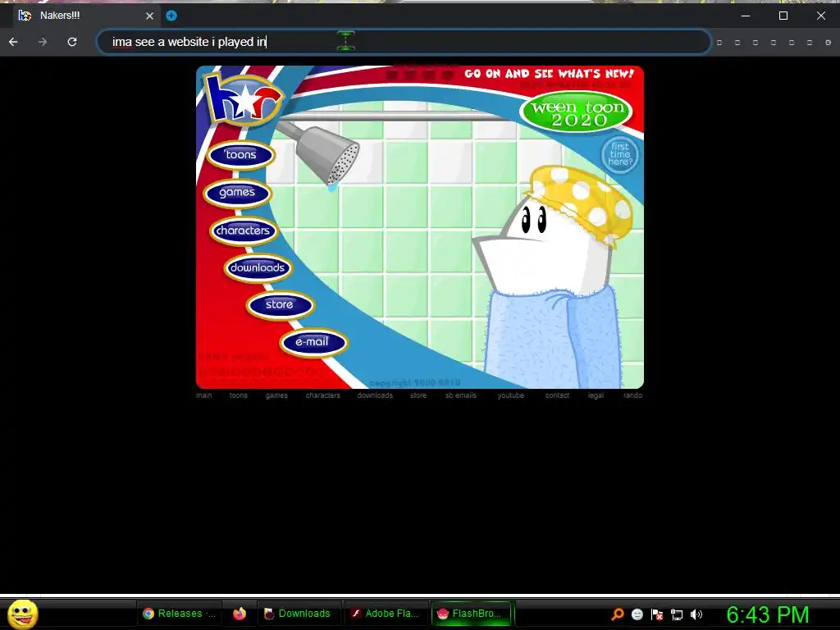Follow the 'youtube' footer link
This screenshot has height=630, width=840.
point(510,395)
